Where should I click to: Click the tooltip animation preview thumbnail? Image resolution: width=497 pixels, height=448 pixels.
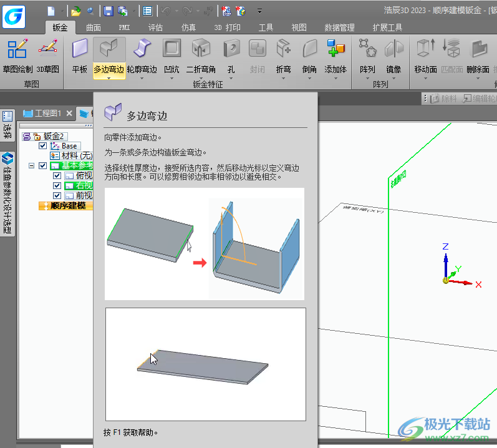point(206,364)
